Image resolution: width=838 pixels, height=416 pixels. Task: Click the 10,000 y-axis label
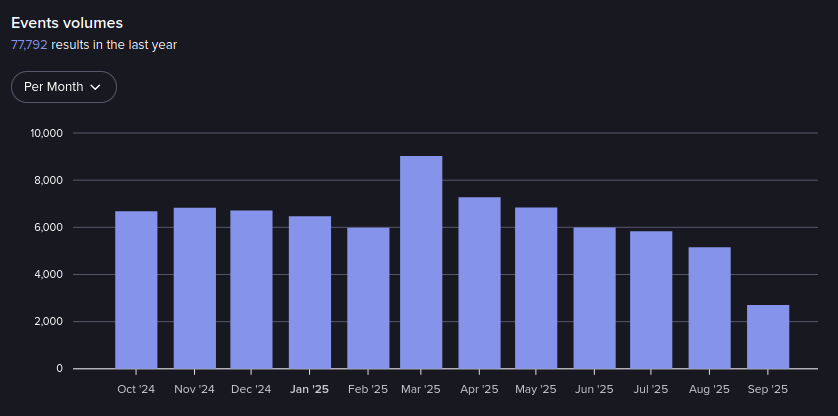47,133
